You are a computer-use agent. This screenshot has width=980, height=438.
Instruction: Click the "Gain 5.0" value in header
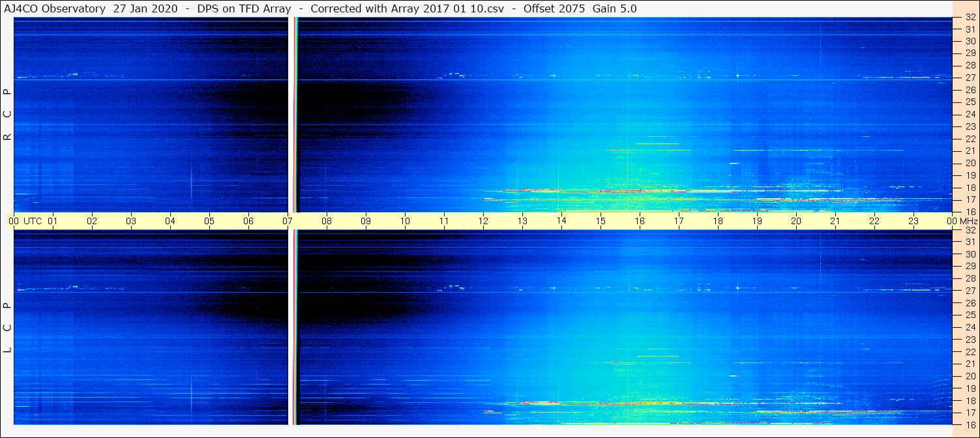615,8
